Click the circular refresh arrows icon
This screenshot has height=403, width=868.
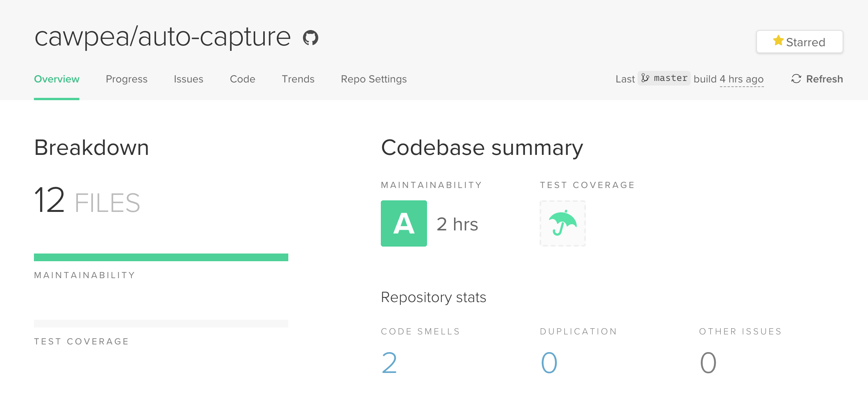[x=796, y=79]
